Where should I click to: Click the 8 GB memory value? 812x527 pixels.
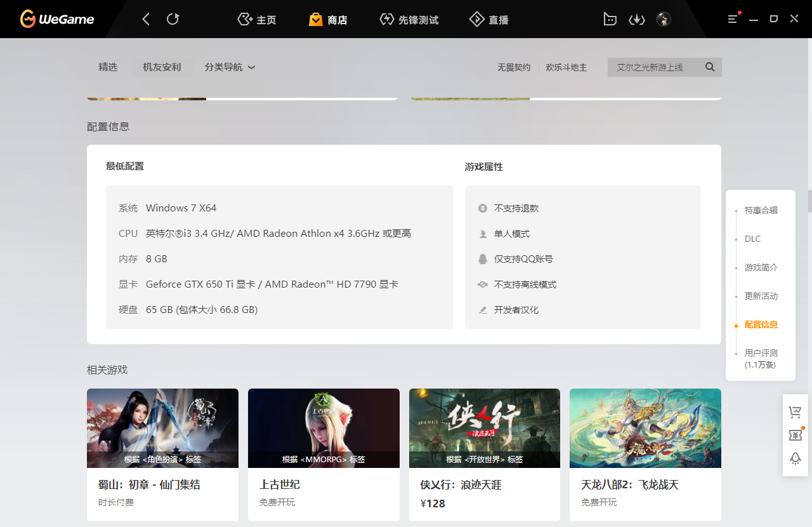tap(157, 259)
